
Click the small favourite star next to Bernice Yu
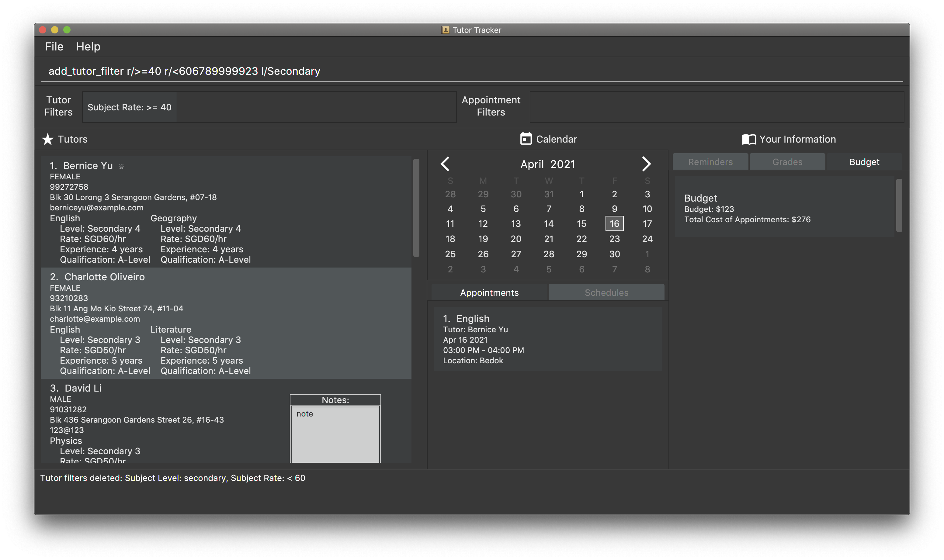(x=121, y=166)
